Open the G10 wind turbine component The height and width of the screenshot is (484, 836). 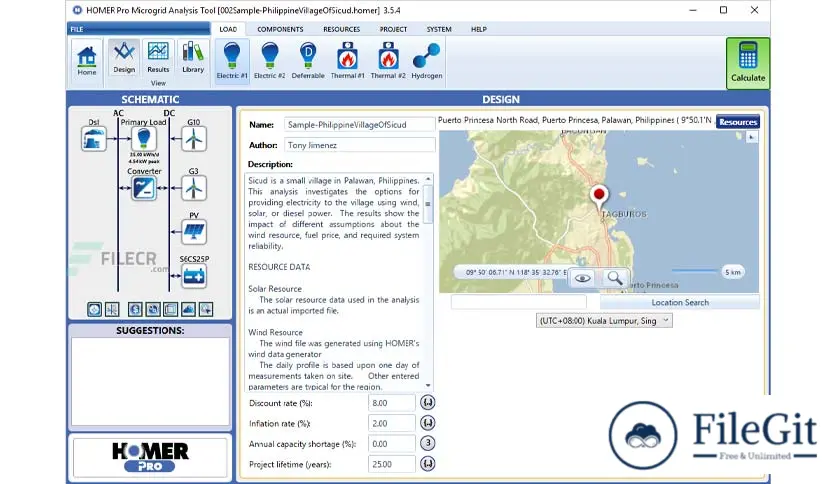194,139
